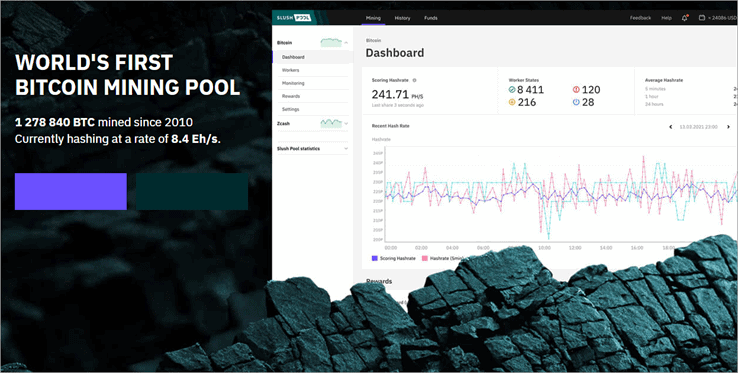Viewport: 739px width, 373px height.
Task: Open Workers in the sidebar
Action: tap(290, 70)
